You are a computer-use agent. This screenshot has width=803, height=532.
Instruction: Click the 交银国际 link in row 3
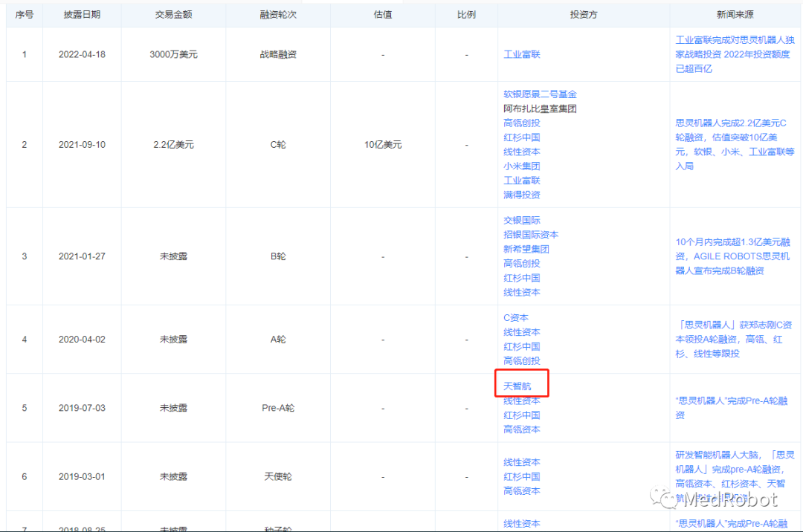click(x=521, y=220)
